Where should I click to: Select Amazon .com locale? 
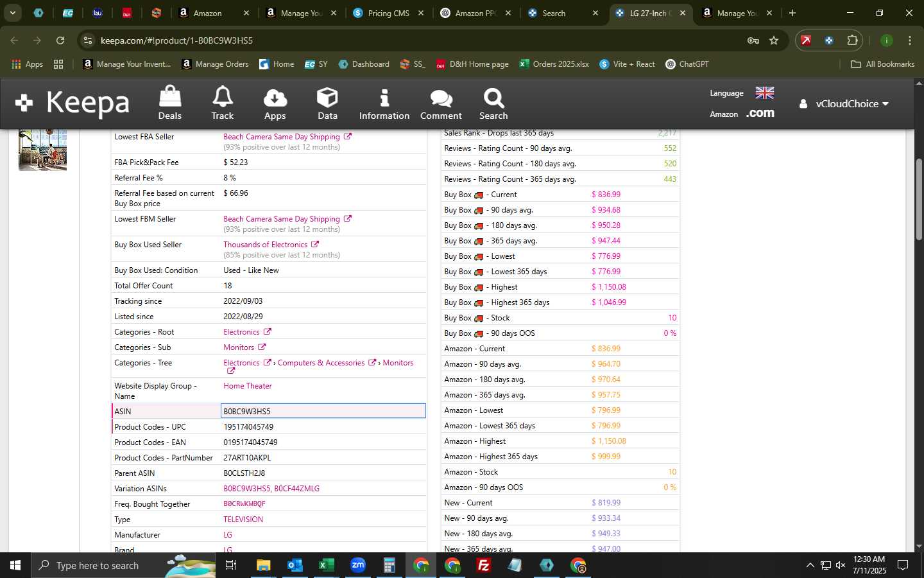pos(760,114)
